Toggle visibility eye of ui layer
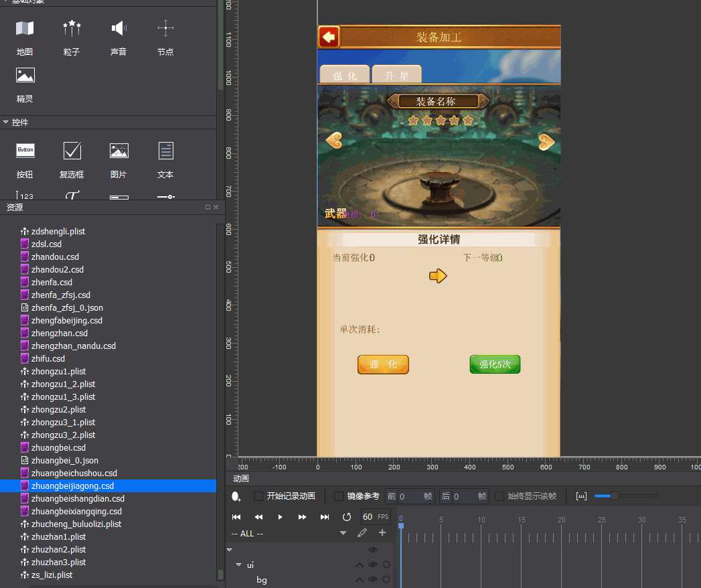 373,565
